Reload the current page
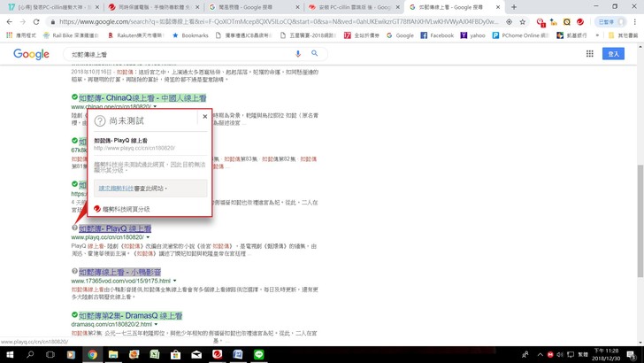 pos(36,22)
